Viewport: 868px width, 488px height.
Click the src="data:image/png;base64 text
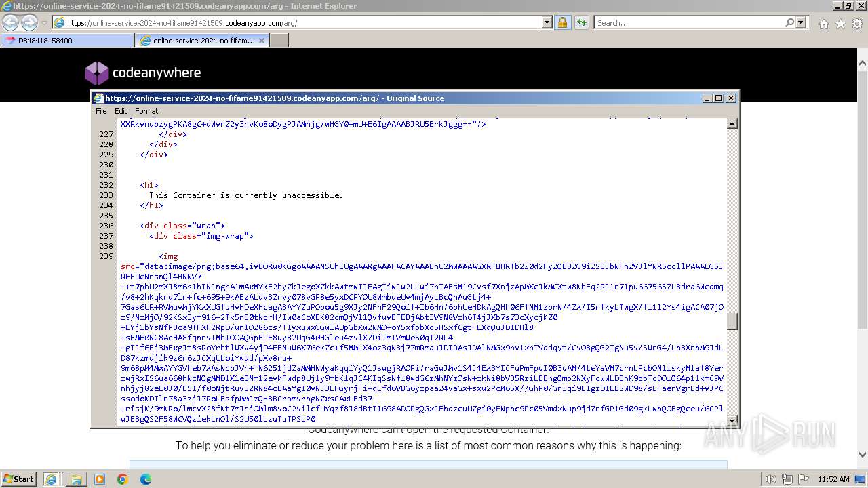coord(184,266)
